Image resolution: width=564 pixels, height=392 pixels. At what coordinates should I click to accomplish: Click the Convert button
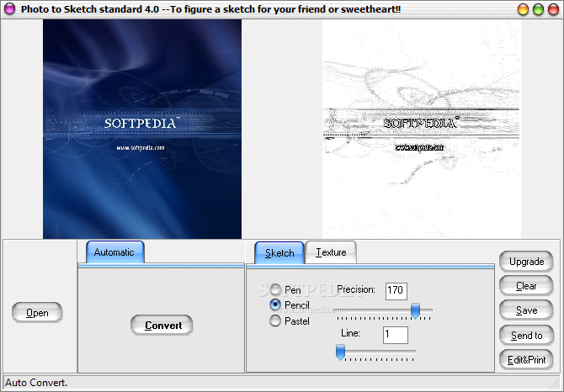coord(162,326)
